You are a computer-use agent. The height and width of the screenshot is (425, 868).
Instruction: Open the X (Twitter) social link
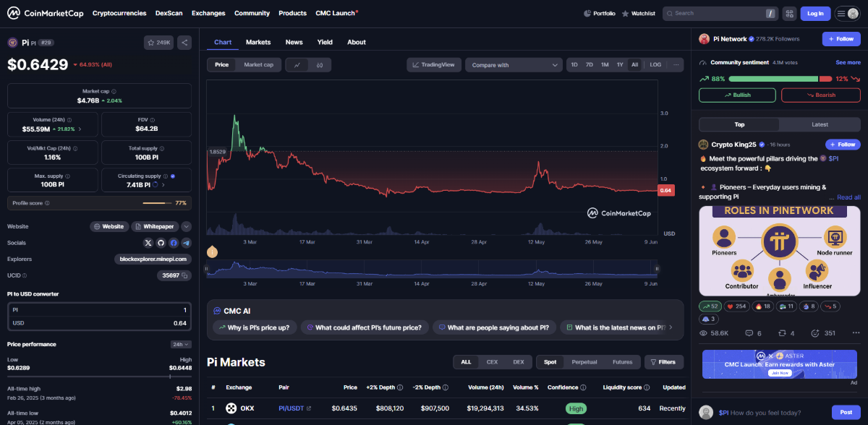click(148, 243)
